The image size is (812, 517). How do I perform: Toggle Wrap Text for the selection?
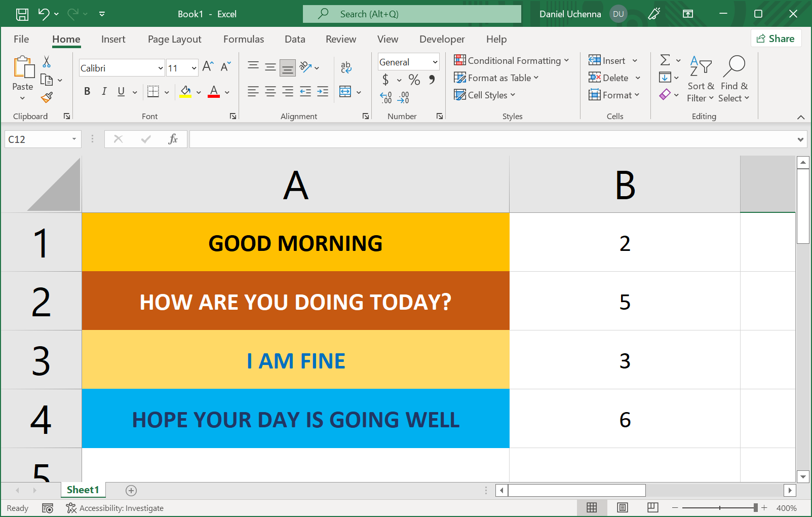point(346,67)
